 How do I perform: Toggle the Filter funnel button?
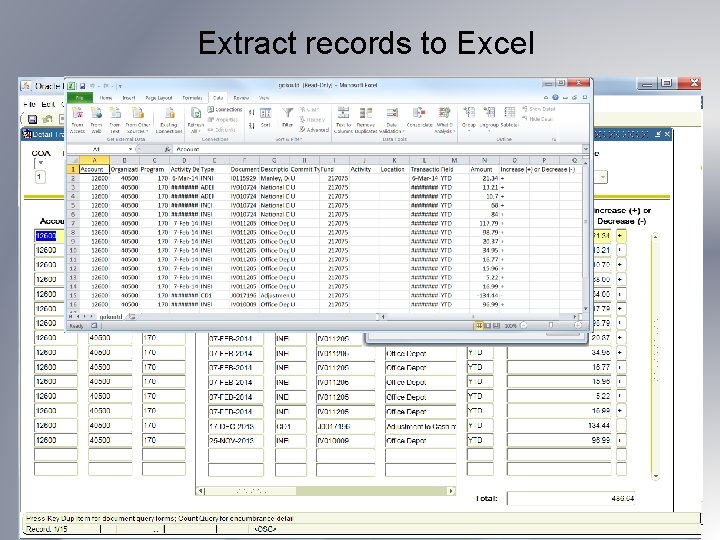(x=287, y=118)
